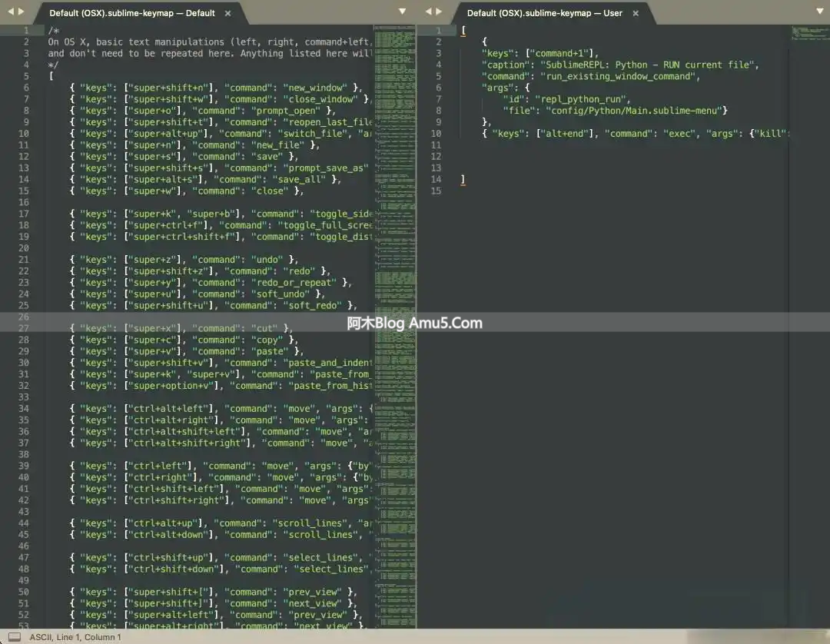The width and height of the screenshot is (830, 644).
Task: Open the left pane's tab overflow dropdown
Action: coord(402,12)
